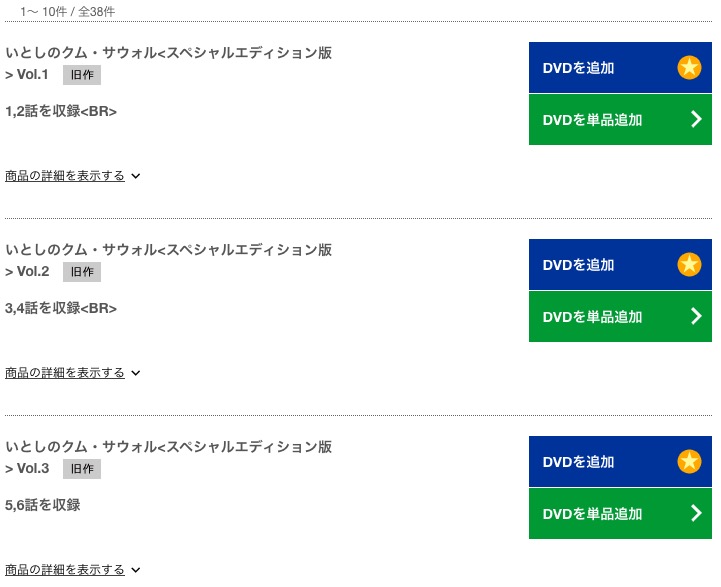The width and height of the screenshot is (721, 587).
Task: Expand 商品の詳細を表示する under Vol.3
Action: (x=65, y=570)
